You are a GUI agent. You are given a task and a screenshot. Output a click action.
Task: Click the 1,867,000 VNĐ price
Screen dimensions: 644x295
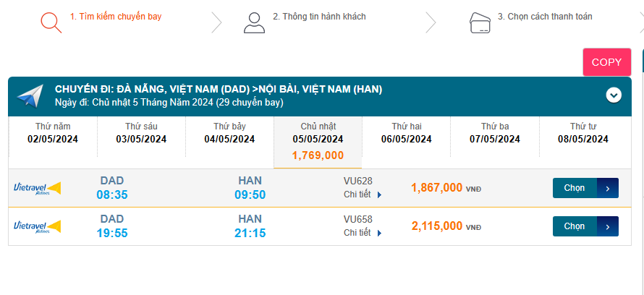coord(437,188)
